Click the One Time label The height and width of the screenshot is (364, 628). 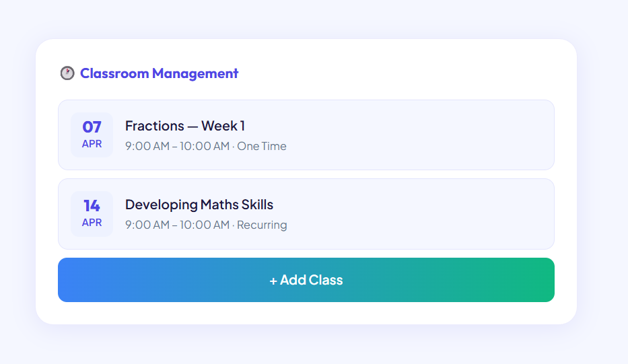[x=262, y=146]
